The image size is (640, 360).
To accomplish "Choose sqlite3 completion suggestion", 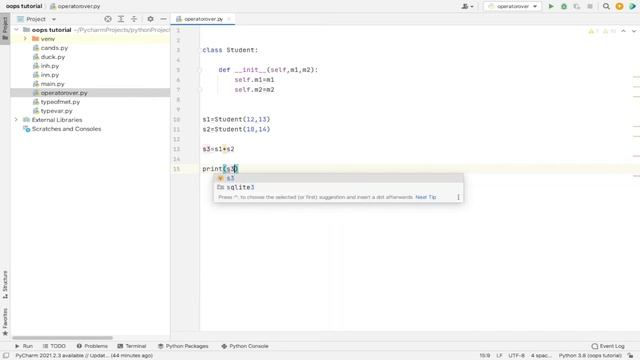I will point(338,187).
